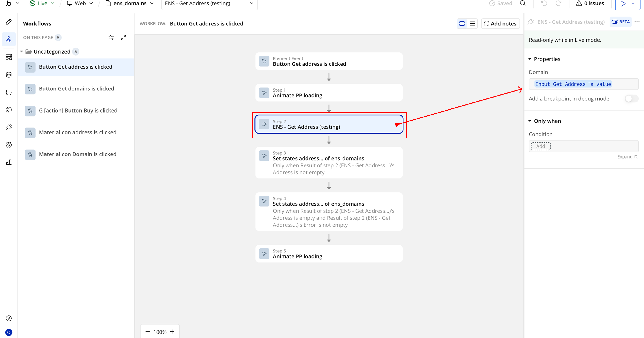This screenshot has height=338, width=644.
Task: Open the ens_domains page dropdown
Action: tap(129, 4)
